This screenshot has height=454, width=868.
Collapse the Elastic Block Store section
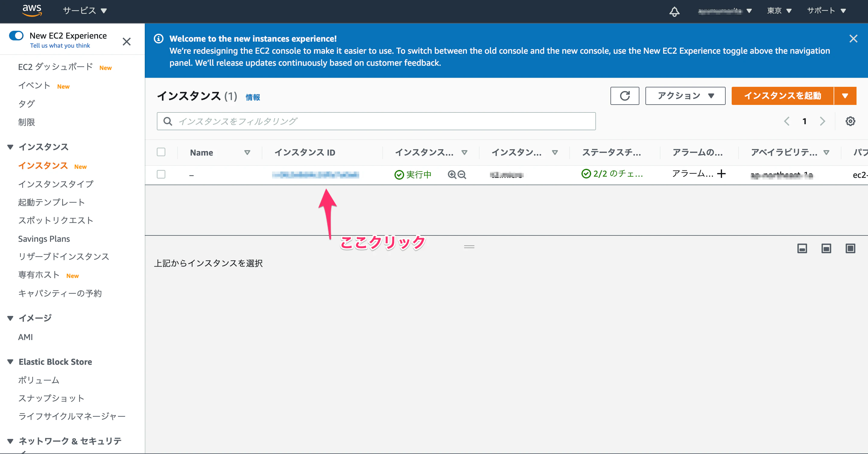11,362
